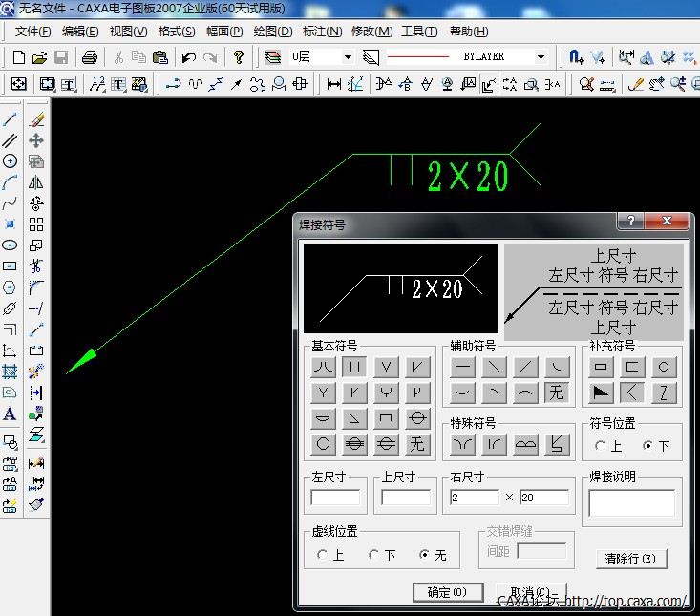Choose 上 for dashed line position
The image size is (700, 616).
coord(323,555)
